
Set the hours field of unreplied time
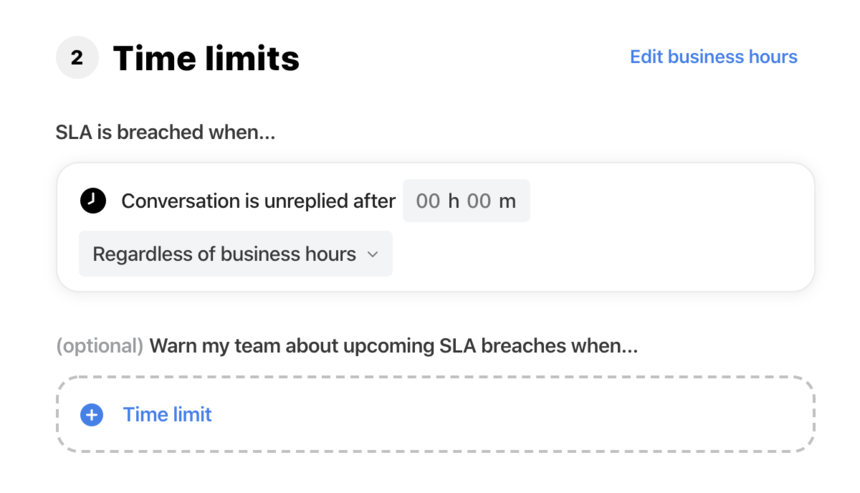click(428, 201)
